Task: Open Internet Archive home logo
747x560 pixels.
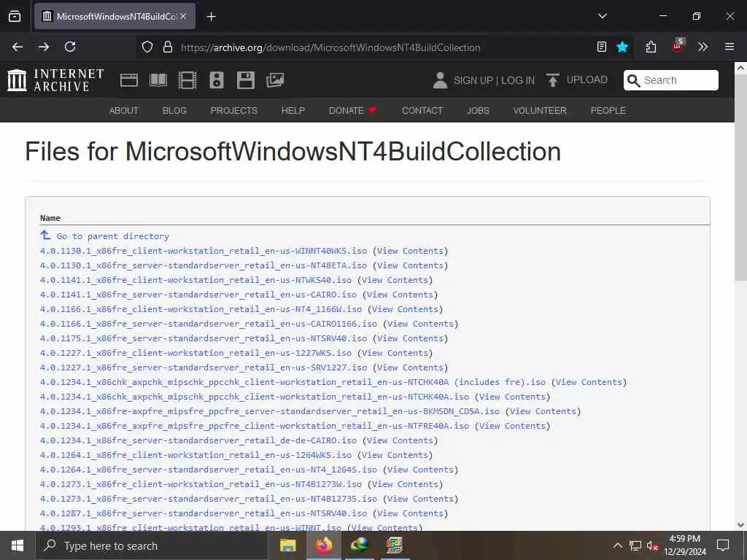Action: [x=55, y=80]
